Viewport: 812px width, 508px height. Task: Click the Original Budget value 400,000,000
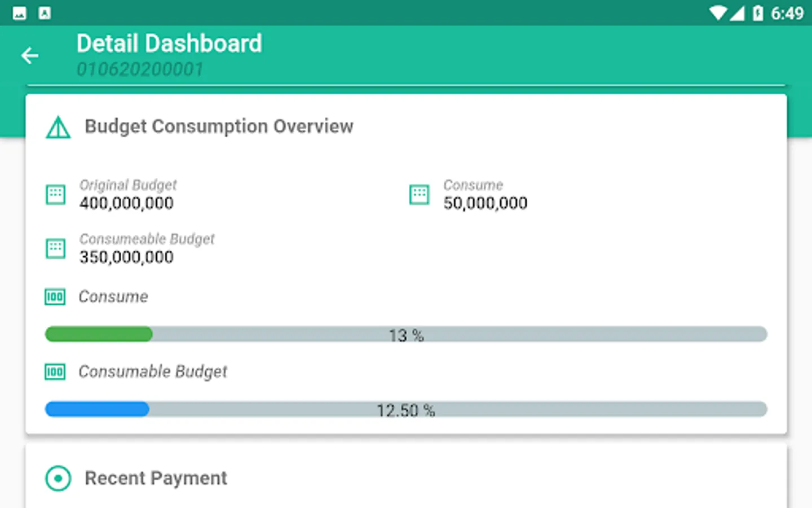[x=126, y=204]
